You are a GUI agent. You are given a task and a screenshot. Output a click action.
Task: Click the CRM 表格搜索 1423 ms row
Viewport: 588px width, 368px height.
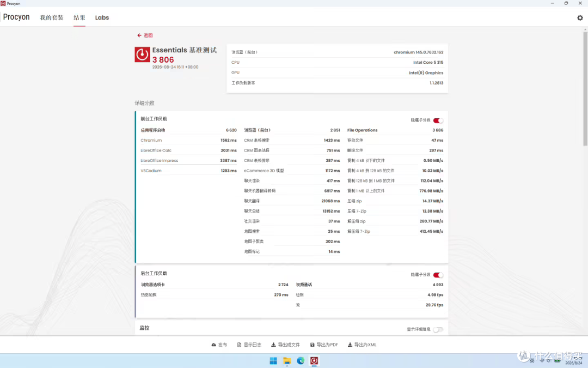292,141
